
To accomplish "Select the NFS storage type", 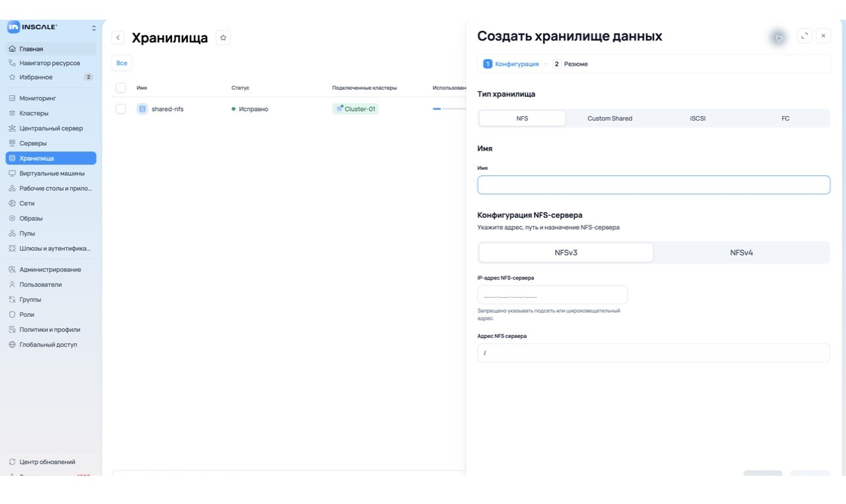I will [x=522, y=119].
